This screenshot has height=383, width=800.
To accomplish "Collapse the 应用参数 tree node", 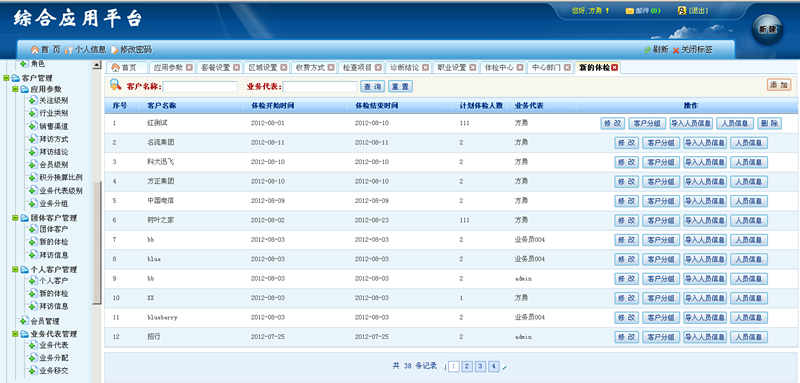I will [15, 89].
